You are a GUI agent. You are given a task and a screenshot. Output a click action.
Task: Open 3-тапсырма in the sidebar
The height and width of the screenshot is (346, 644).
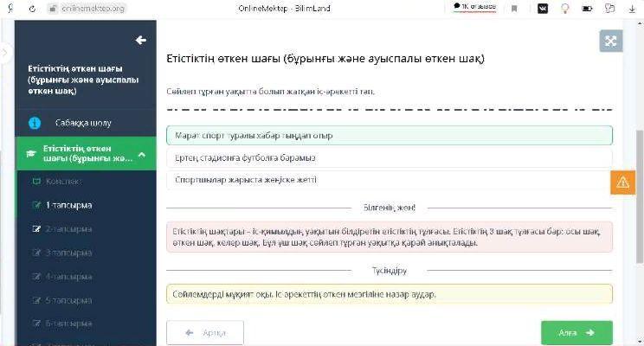coord(68,253)
